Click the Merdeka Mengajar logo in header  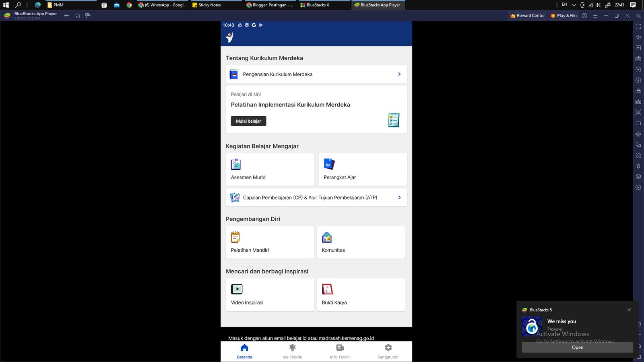pos(230,37)
